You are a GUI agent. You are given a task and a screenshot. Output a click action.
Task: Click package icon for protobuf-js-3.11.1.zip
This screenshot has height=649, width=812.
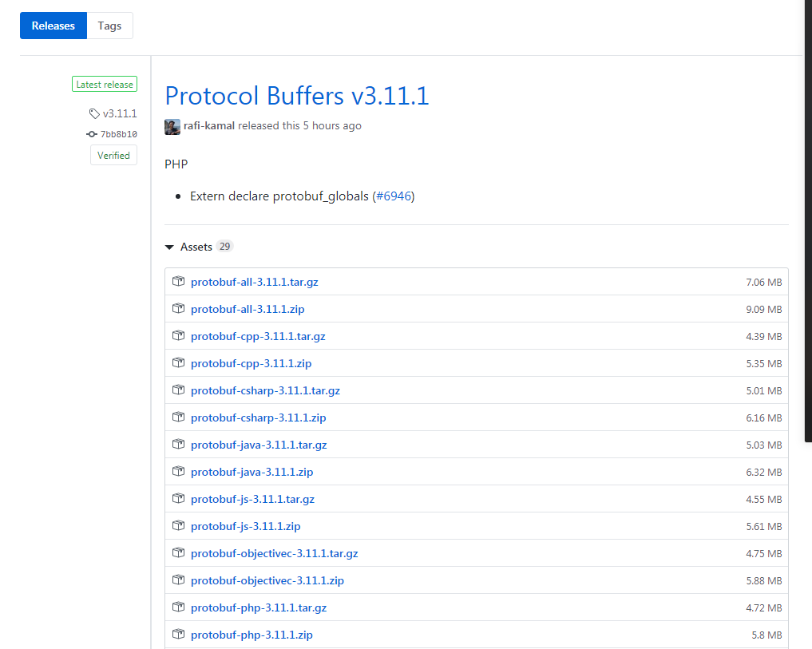[x=178, y=525]
